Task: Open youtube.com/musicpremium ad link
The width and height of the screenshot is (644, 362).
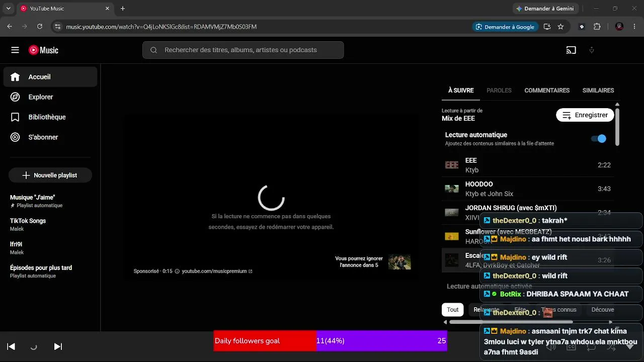Action: [217, 271]
